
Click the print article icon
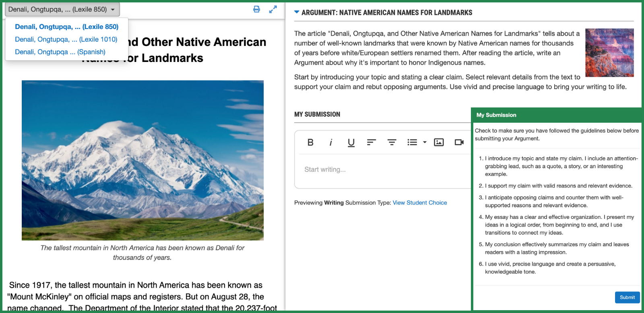click(x=256, y=9)
